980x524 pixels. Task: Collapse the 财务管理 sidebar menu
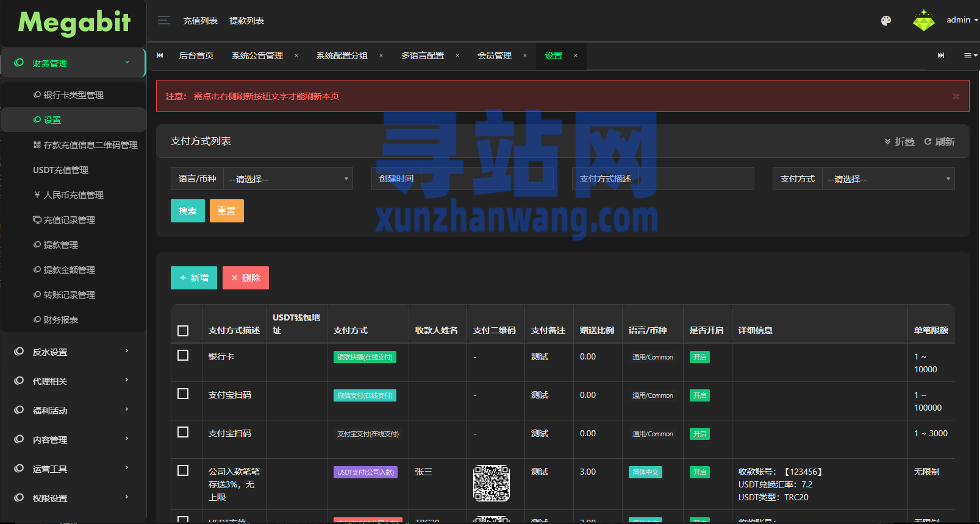click(x=73, y=63)
